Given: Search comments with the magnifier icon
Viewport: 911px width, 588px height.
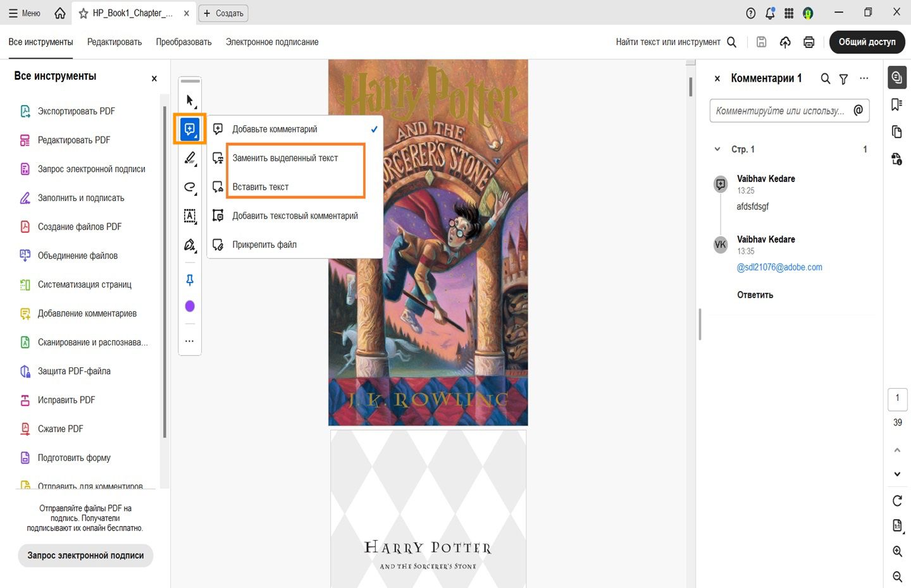Looking at the screenshot, I should click(826, 78).
